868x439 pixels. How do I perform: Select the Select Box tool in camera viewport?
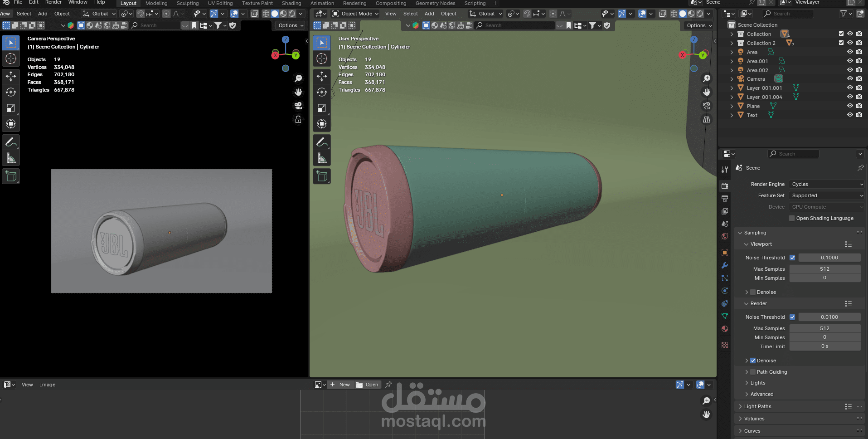click(11, 43)
